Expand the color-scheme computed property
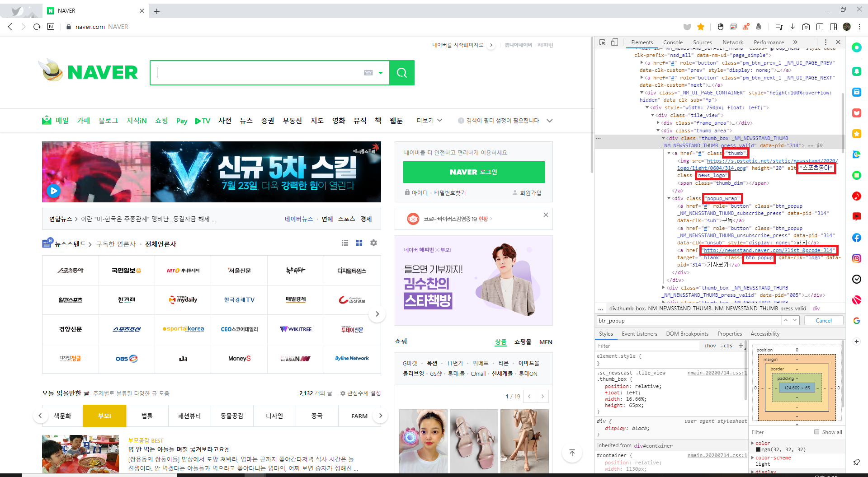This screenshot has height=477, width=868. tap(753, 458)
